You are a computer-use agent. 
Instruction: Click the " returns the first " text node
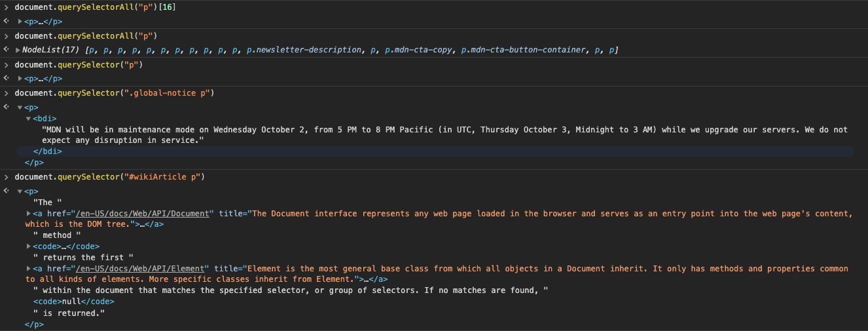click(83, 258)
